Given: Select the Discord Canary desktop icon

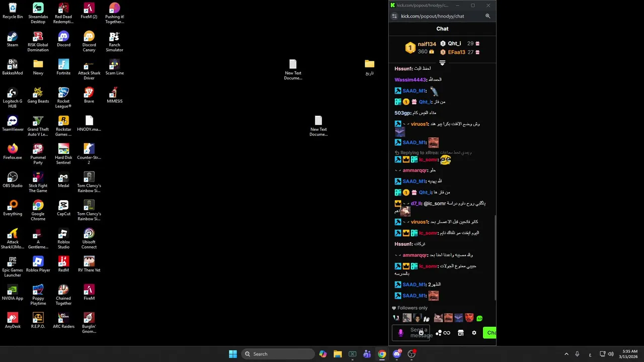Looking at the screenshot, I should [89, 41].
